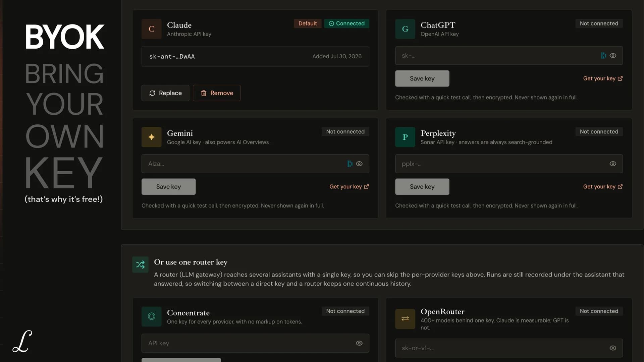Click the ChatGPT provider logo icon
Image resolution: width=644 pixels, height=362 pixels.
click(x=405, y=29)
